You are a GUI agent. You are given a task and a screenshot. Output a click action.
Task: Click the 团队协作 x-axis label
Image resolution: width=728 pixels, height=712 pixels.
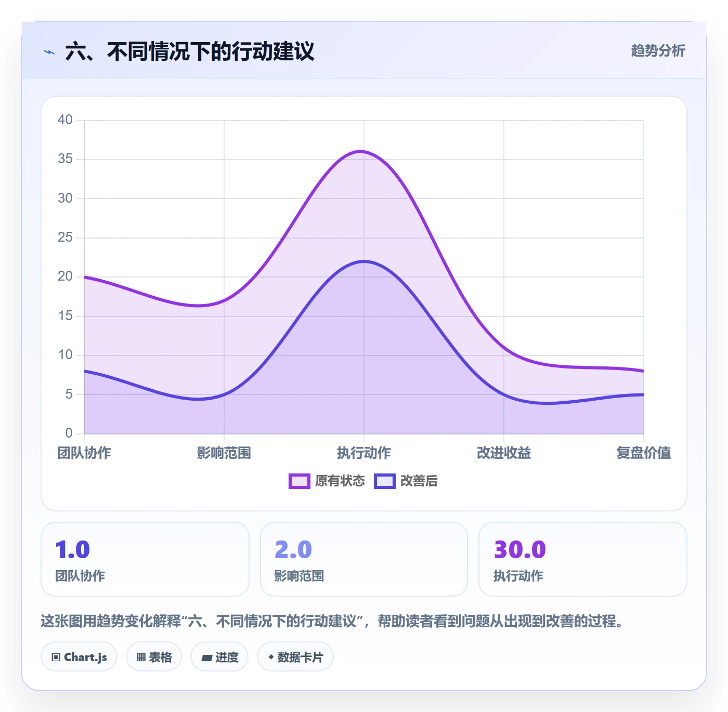tap(84, 453)
